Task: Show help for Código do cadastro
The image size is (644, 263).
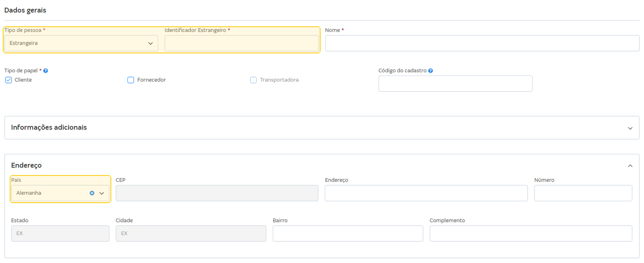Action: [431, 71]
